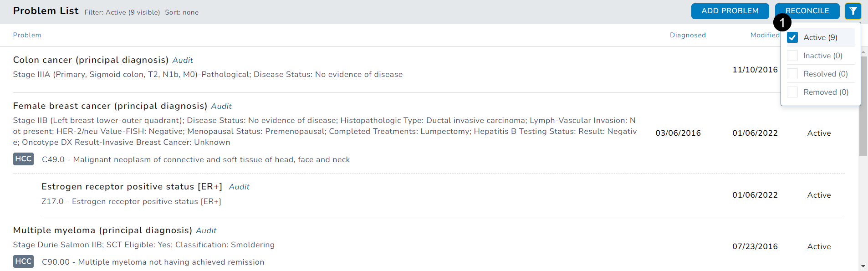This screenshot has width=868, height=271.
Task: Click scrollbar down arrow
Action: (863, 266)
